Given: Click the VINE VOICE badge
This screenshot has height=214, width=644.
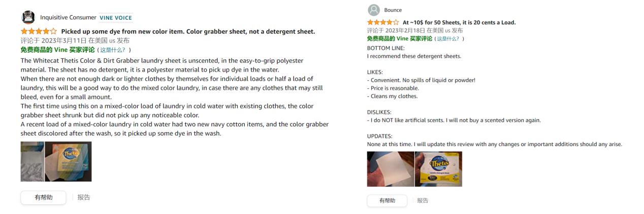Looking at the screenshot, I should pyautogui.click(x=116, y=18).
